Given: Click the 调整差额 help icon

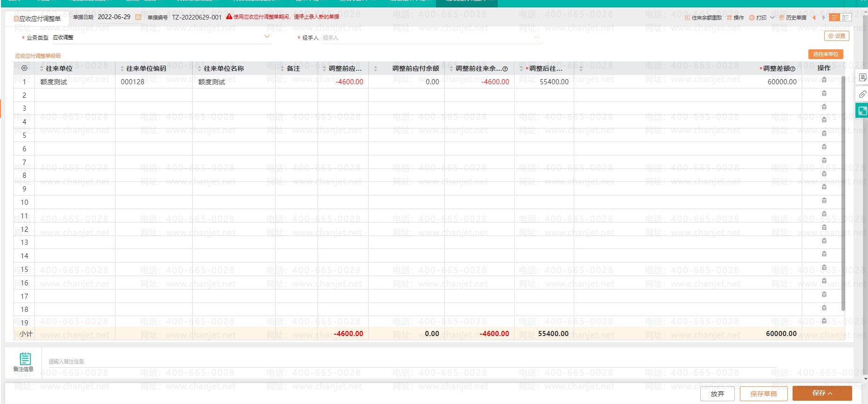Looking at the screenshot, I should click(x=793, y=69).
